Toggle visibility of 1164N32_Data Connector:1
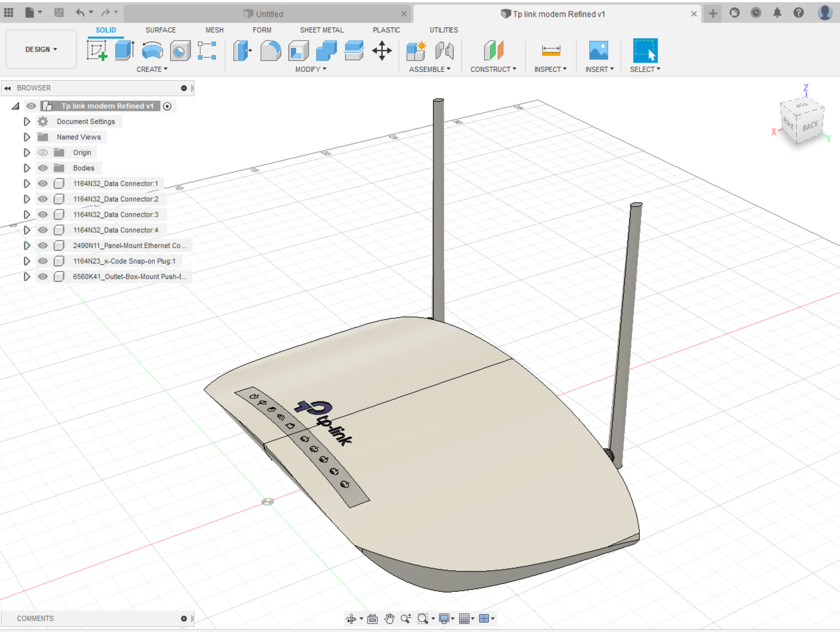 [x=42, y=183]
